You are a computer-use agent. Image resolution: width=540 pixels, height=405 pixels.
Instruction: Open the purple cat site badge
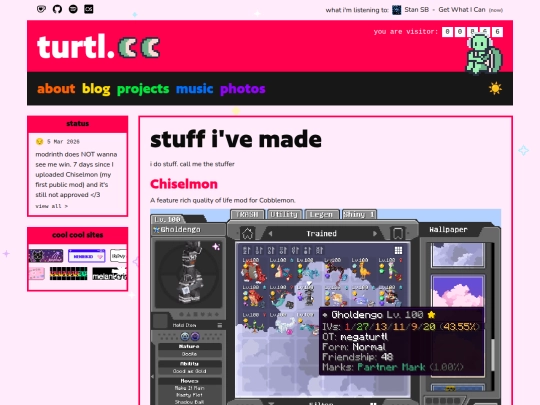coord(46,256)
